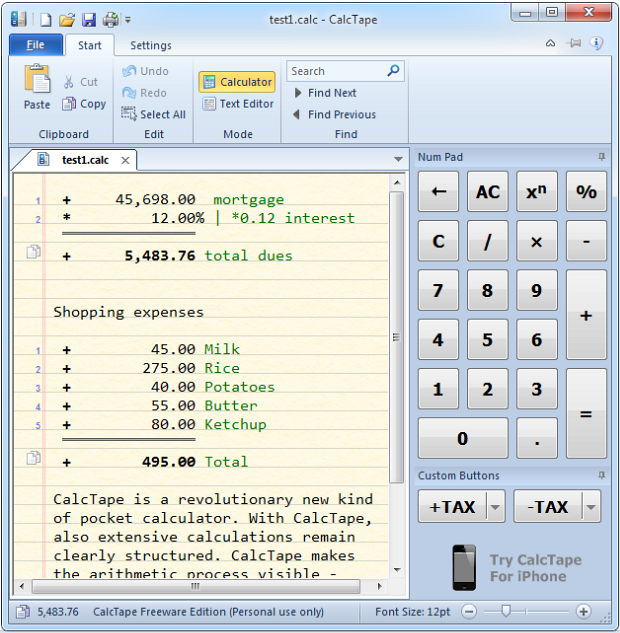Click the +TAX custom button
Screen dimensions: 620x633
click(x=452, y=506)
